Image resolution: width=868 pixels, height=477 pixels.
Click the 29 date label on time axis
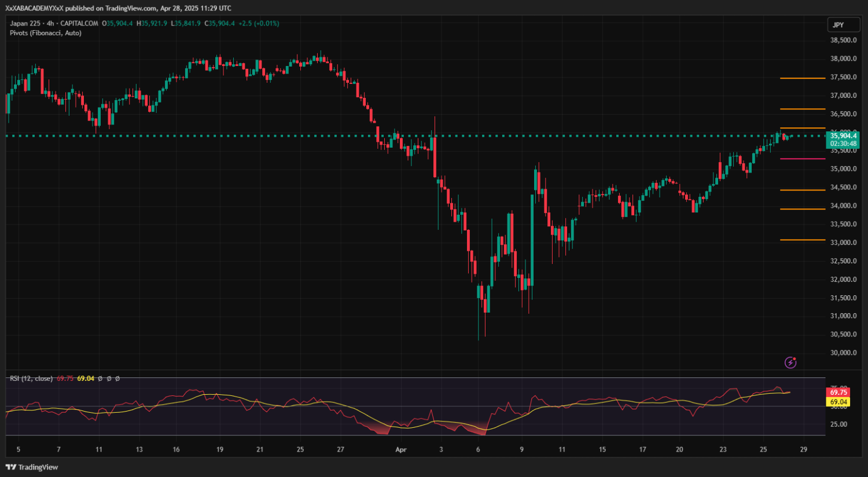[x=803, y=450]
